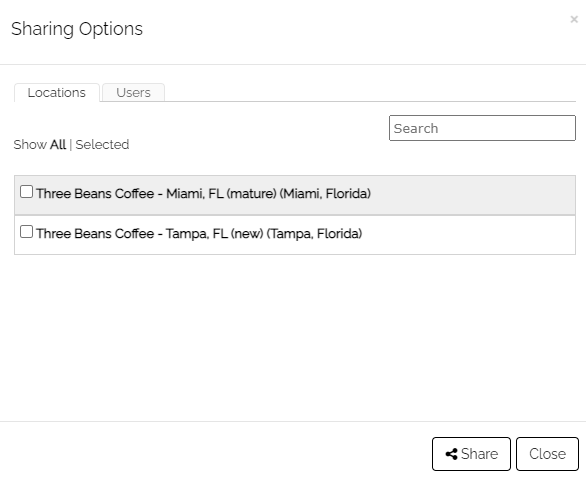The height and width of the screenshot is (479, 586).
Task: Check the Three Beans Coffee Tampa checkbox
Action: [27, 232]
